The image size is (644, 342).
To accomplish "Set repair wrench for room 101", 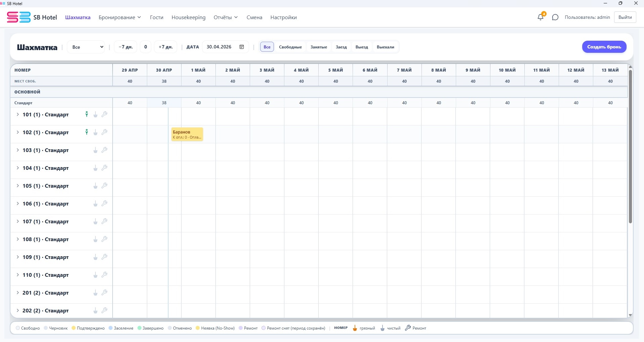I will point(105,114).
